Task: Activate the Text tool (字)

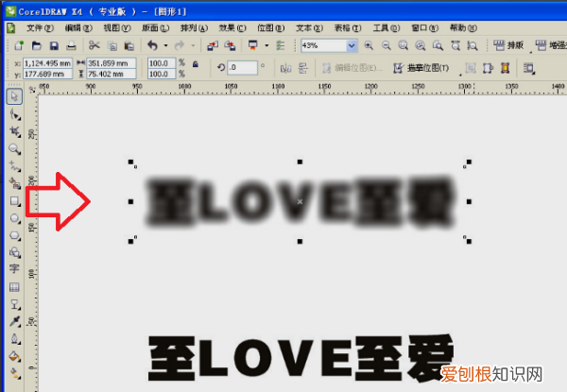Action: [14, 270]
